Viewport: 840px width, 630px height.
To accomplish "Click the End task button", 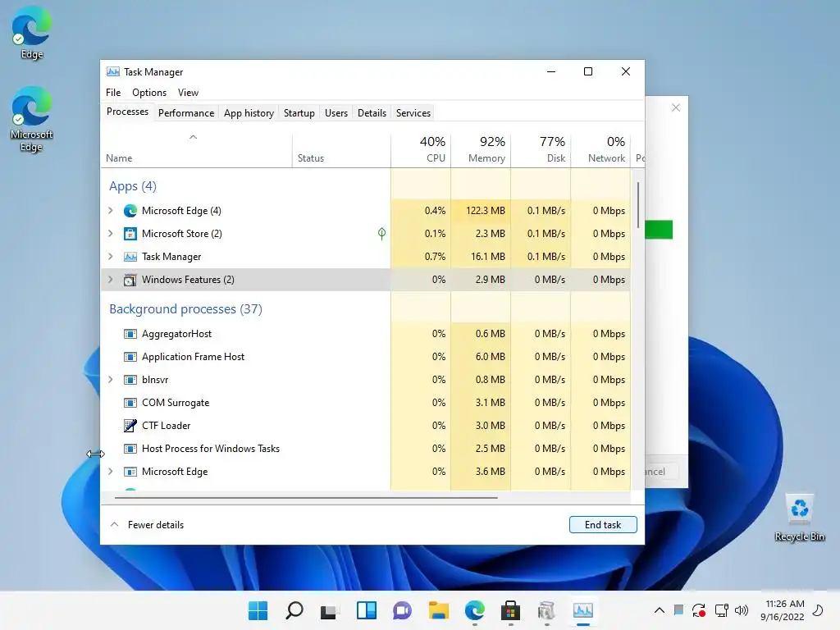I will coord(603,525).
